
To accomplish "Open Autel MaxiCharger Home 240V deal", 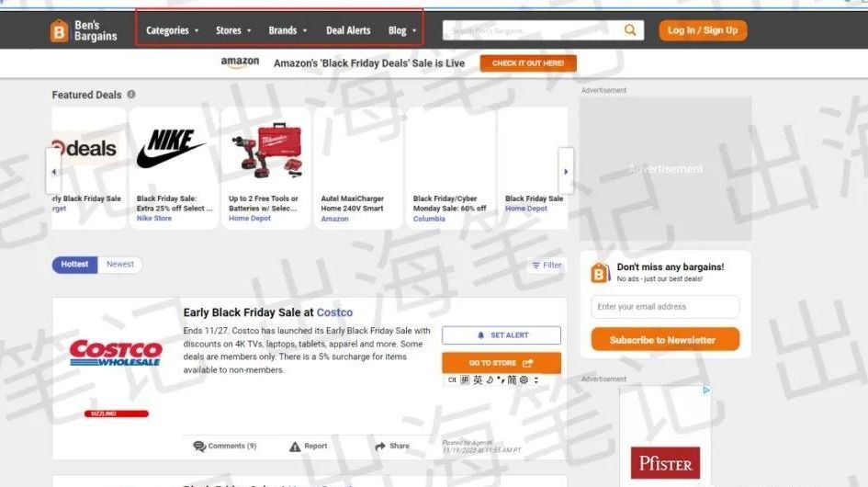I will [353, 203].
